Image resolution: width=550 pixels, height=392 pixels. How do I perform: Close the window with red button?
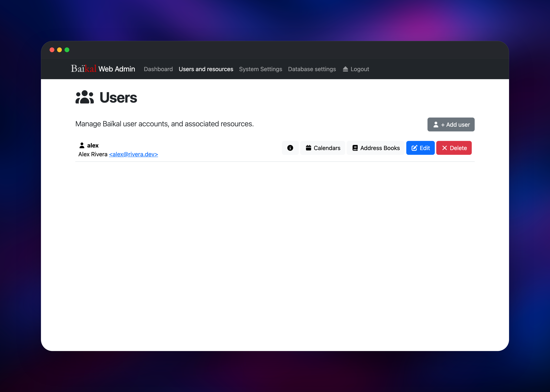[x=52, y=50]
